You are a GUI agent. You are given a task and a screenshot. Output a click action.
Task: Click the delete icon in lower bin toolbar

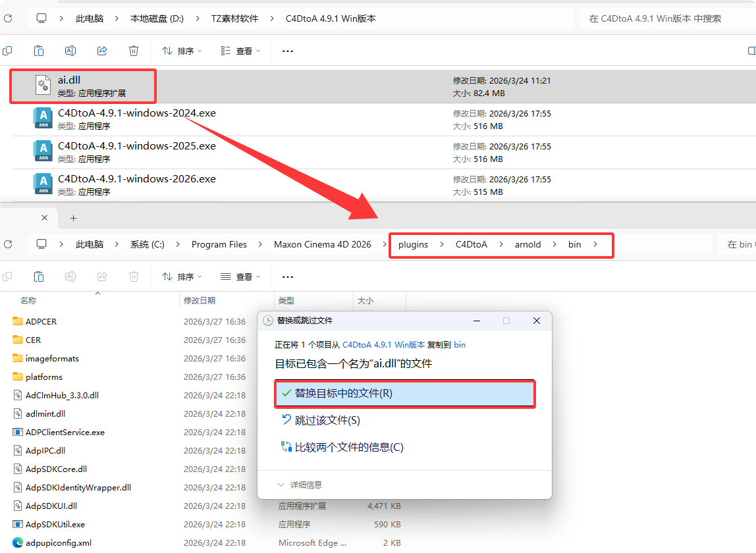pos(134,276)
